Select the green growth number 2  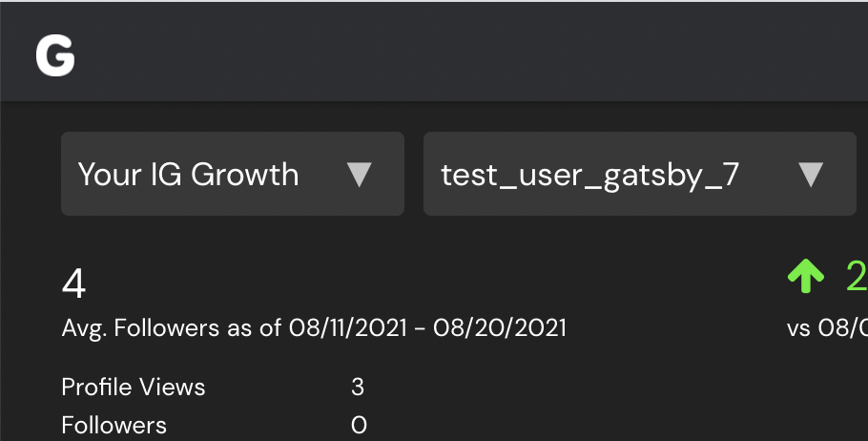857,276
